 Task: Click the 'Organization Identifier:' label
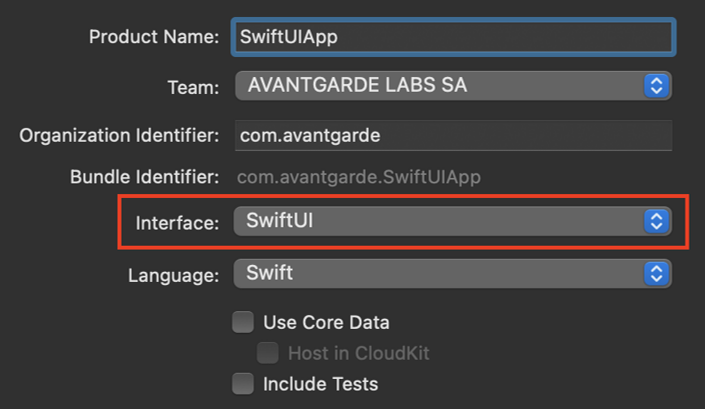point(119,135)
